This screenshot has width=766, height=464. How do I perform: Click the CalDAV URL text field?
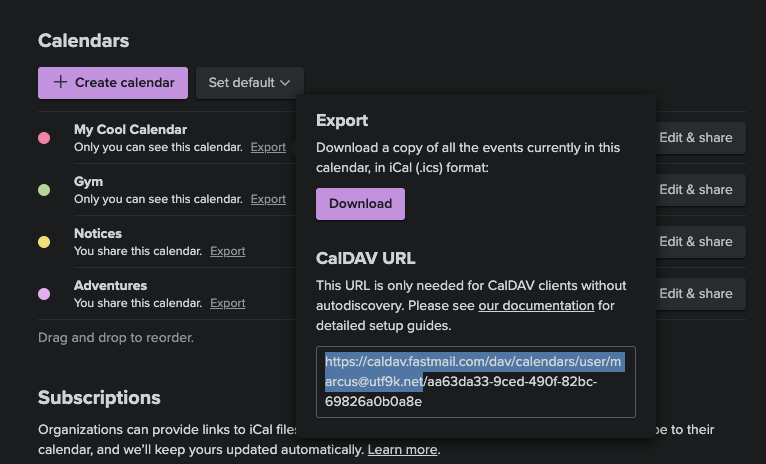(476, 382)
